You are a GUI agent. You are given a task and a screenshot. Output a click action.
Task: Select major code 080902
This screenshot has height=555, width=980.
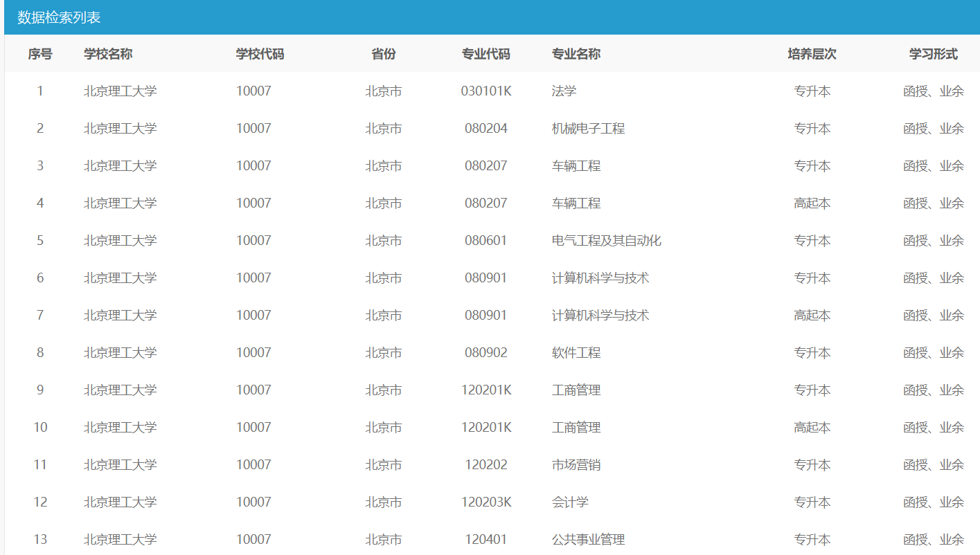486,352
